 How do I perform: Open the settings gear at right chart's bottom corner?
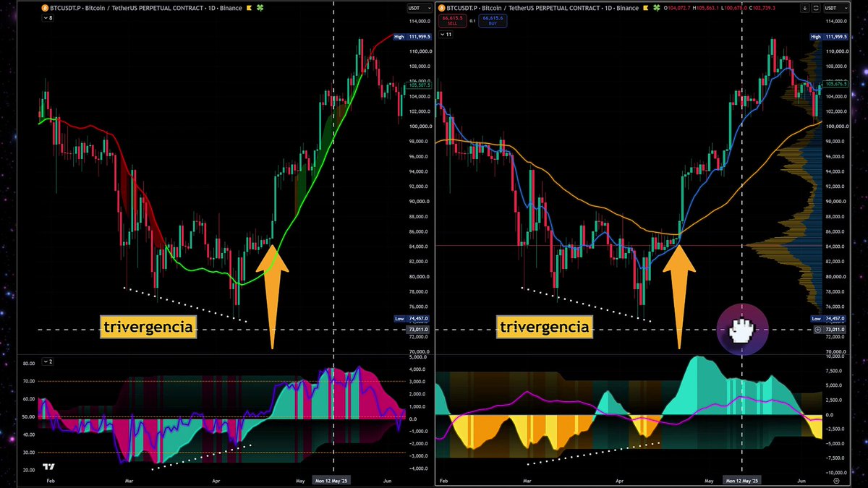836,480
